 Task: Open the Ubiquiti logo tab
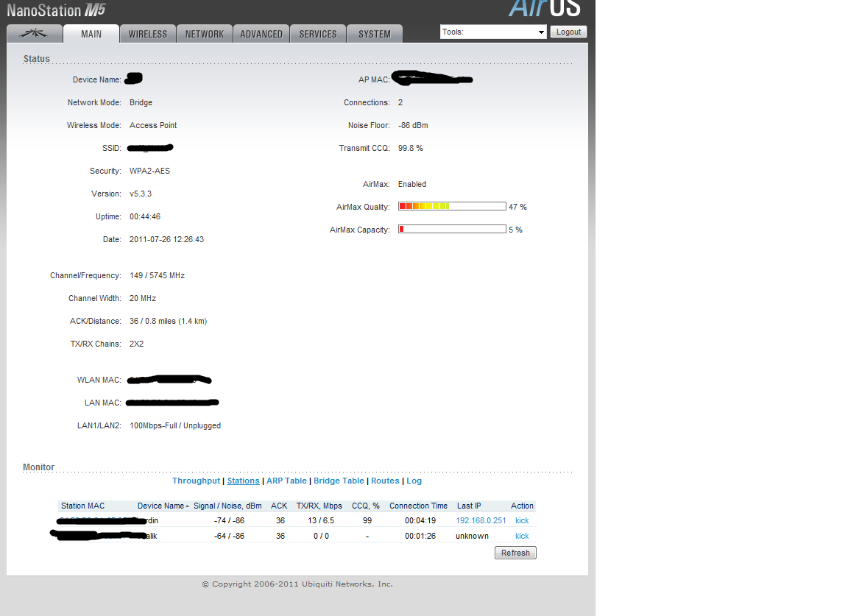tap(34, 34)
